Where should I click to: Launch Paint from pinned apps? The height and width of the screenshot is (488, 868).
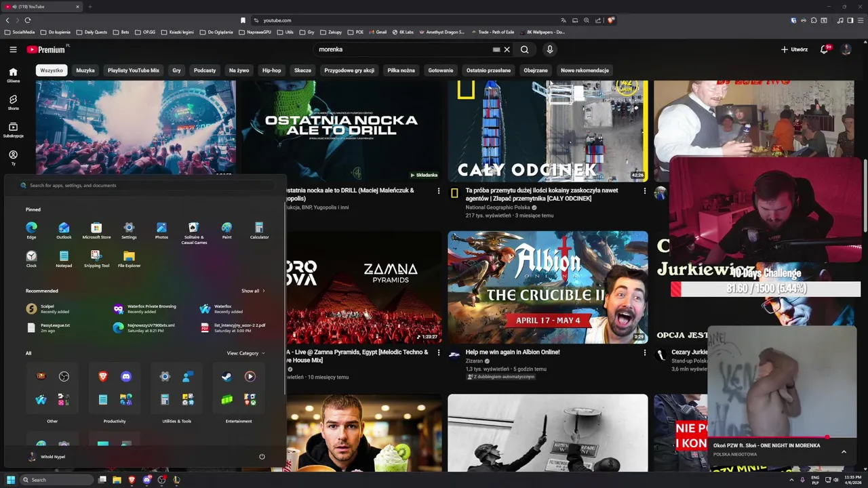[226, 230]
